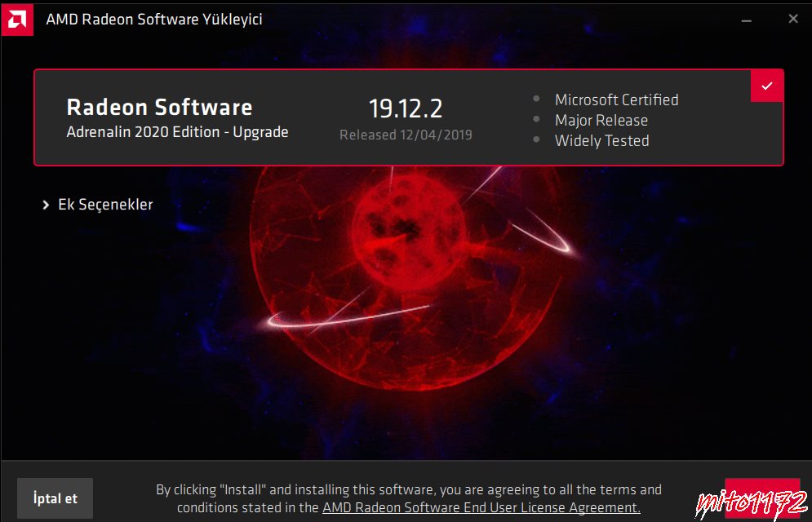The image size is (812, 522).
Task: Click the İptal et button
Action: tap(55, 498)
